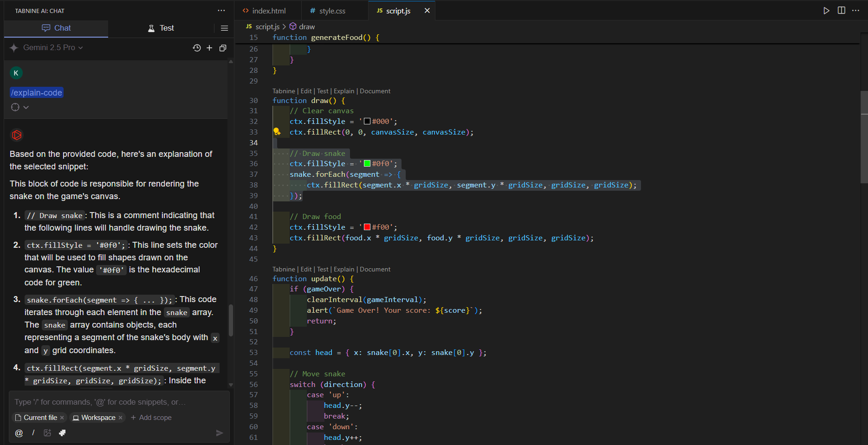
Task: Click Explain link above draw function
Action: click(x=343, y=91)
